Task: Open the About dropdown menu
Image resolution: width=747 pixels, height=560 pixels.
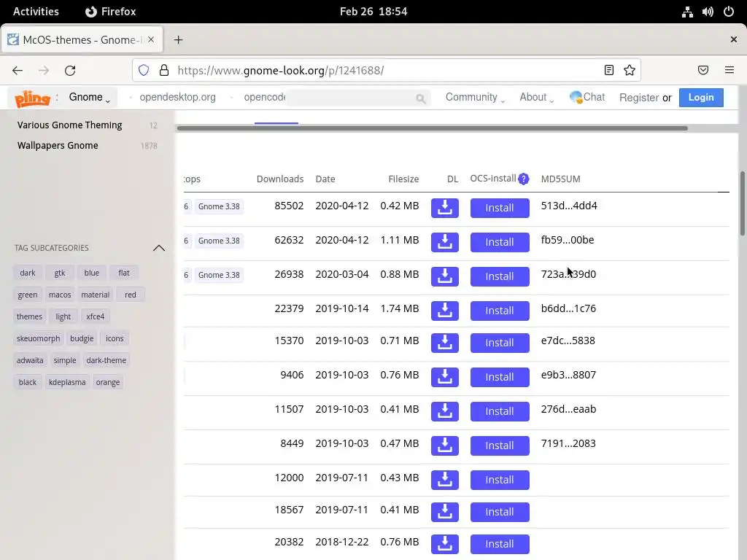Action: [x=536, y=97]
